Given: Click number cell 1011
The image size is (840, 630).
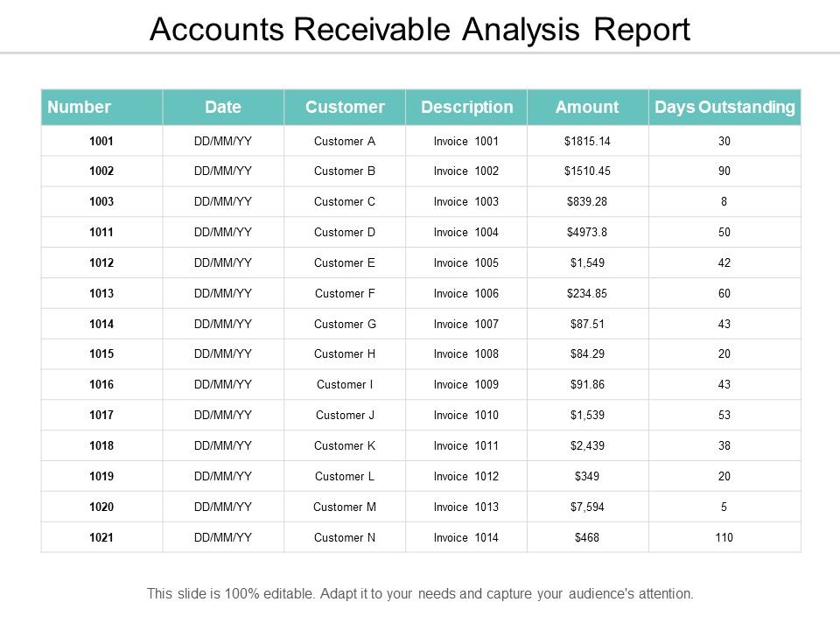Looking at the screenshot, I should click(x=101, y=232).
